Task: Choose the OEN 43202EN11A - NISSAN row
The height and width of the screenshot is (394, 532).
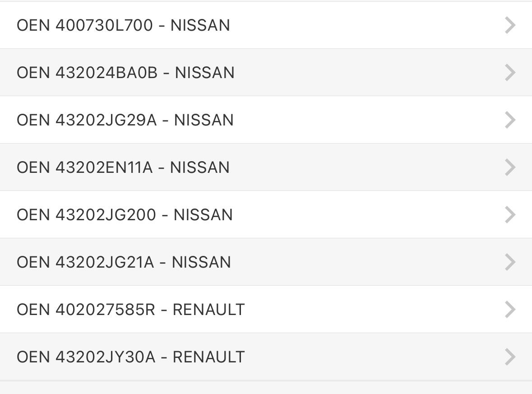Action: tap(123, 167)
